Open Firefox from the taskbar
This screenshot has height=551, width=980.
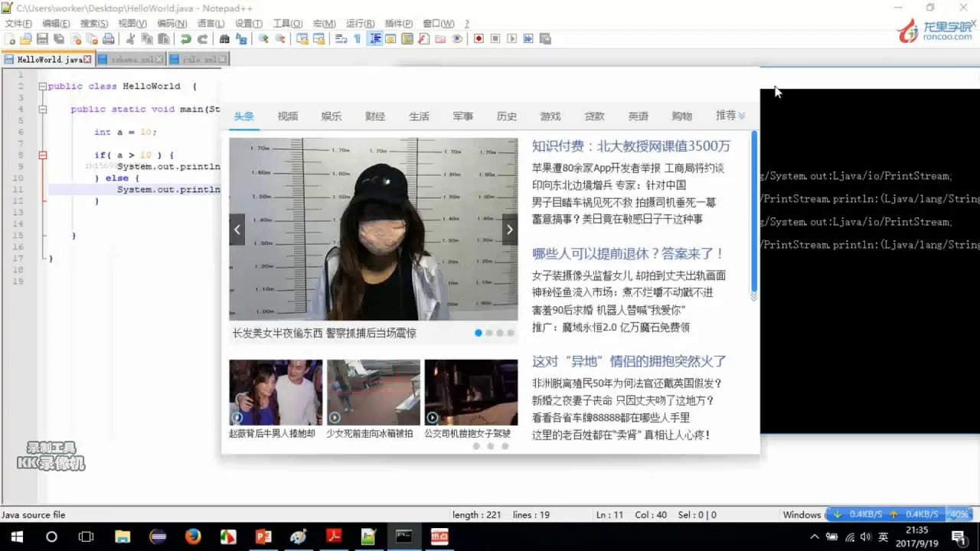193,536
